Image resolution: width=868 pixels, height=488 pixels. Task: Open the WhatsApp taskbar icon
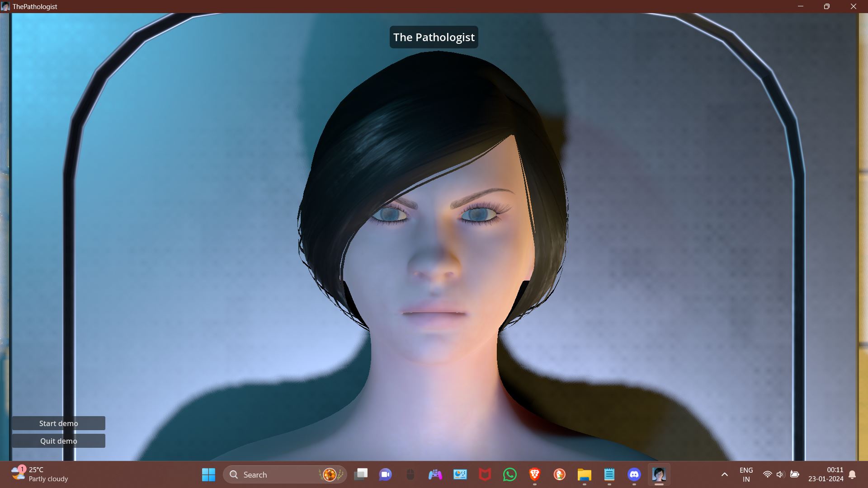509,474
